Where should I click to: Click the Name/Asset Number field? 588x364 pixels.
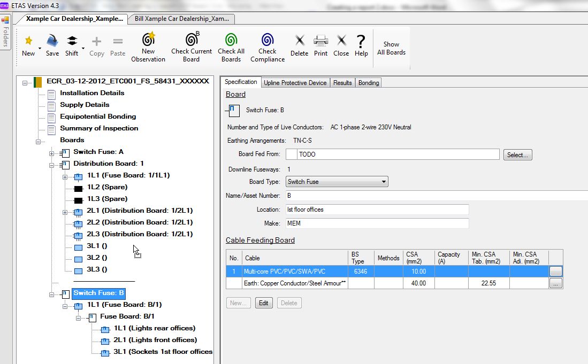pyautogui.click(x=437, y=196)
